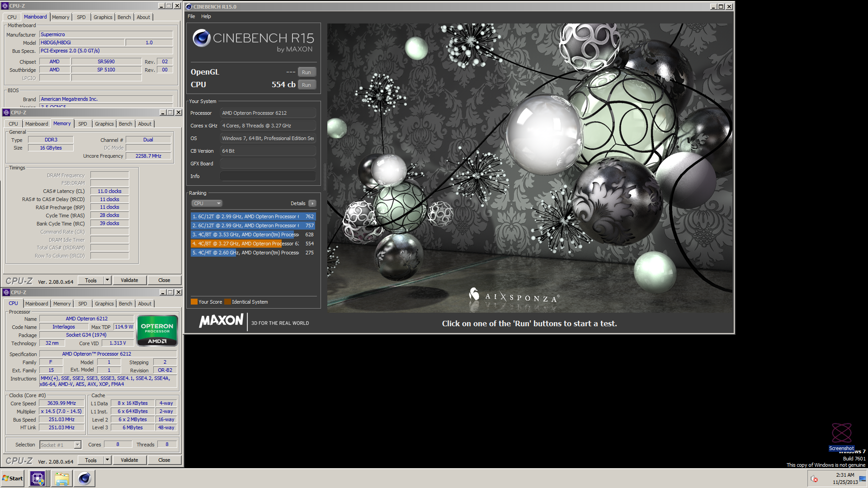Click the Cinebench window title bar icon

click(189, 7)
